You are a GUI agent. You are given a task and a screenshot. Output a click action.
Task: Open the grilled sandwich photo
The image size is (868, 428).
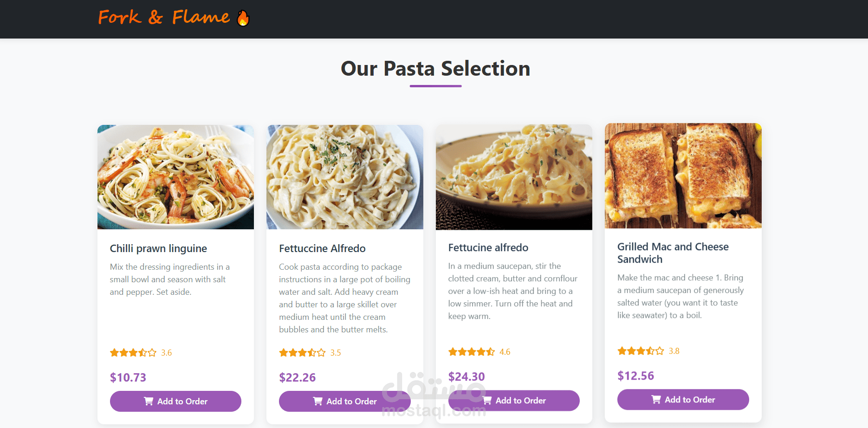683,176
